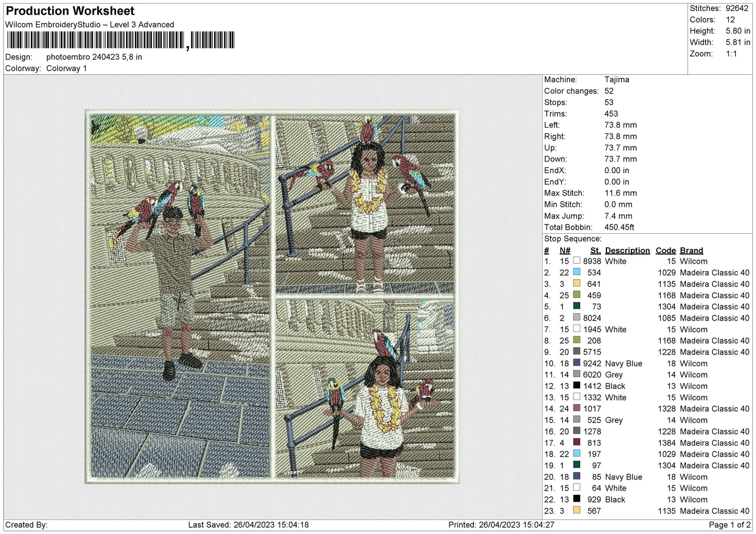Screen dimensions: 756x534
Task: Select stitch count 9242 in stop row 10
Action: tap(592, 363)
